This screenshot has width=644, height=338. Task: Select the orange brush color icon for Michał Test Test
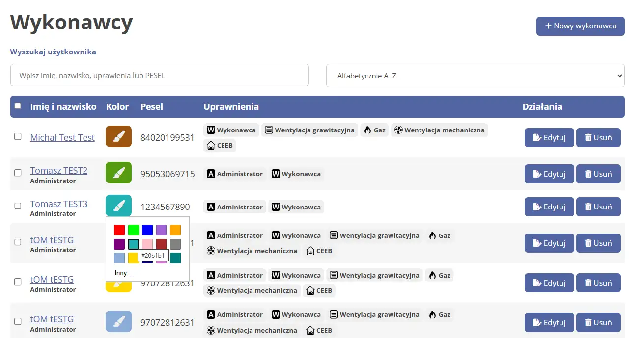coord(118,136)
